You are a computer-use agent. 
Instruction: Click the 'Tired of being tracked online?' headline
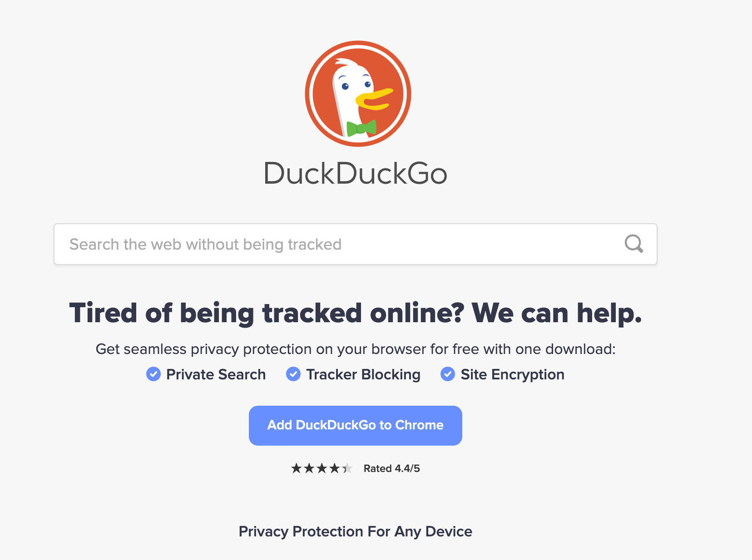tap(267, 313)
